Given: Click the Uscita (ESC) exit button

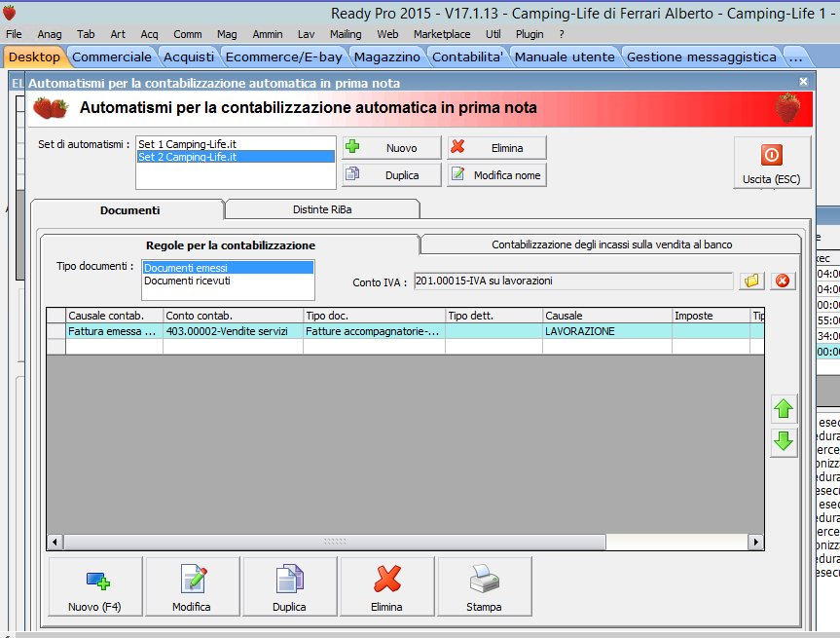Looking at the screenshot, I should 772,163.
